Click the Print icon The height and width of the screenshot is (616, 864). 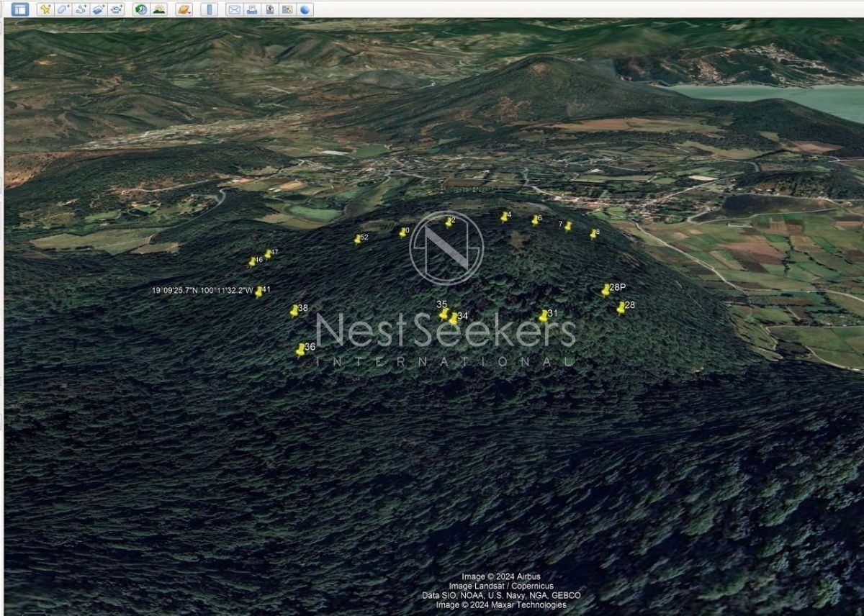[252, 9]
